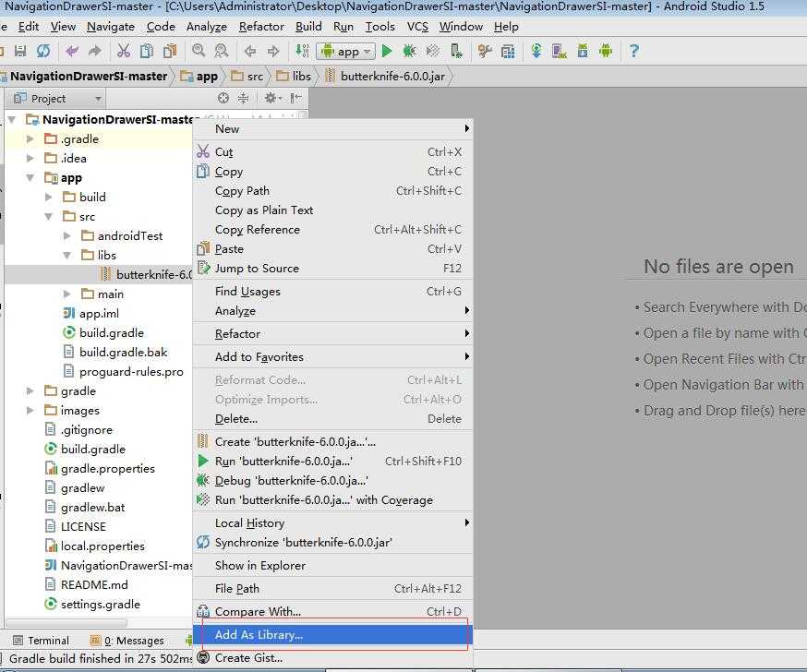
Task: Open the VCS menu
Action: (417, 26)
